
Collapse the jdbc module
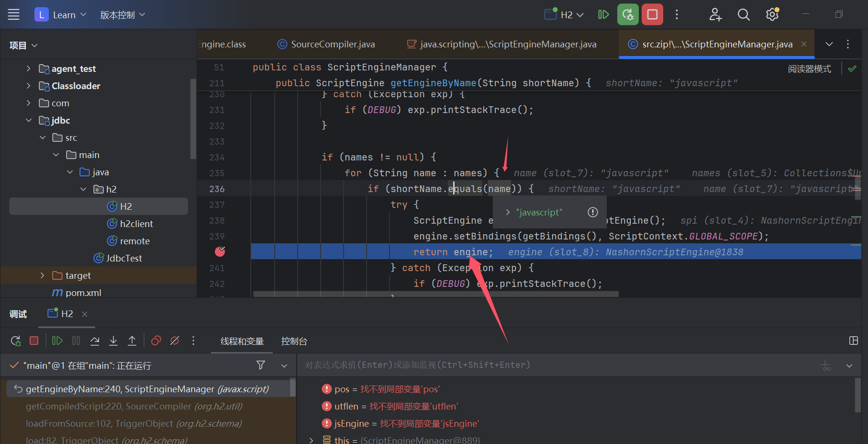(28, 120)
